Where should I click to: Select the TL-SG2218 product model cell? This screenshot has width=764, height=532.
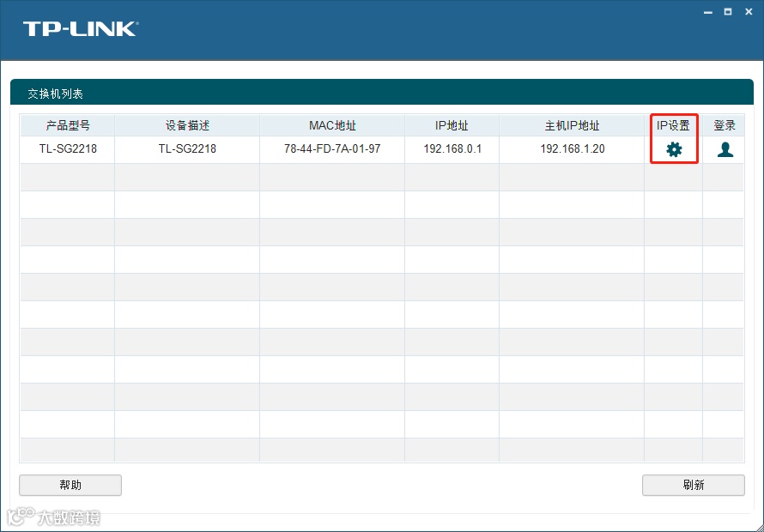point(67,149)
